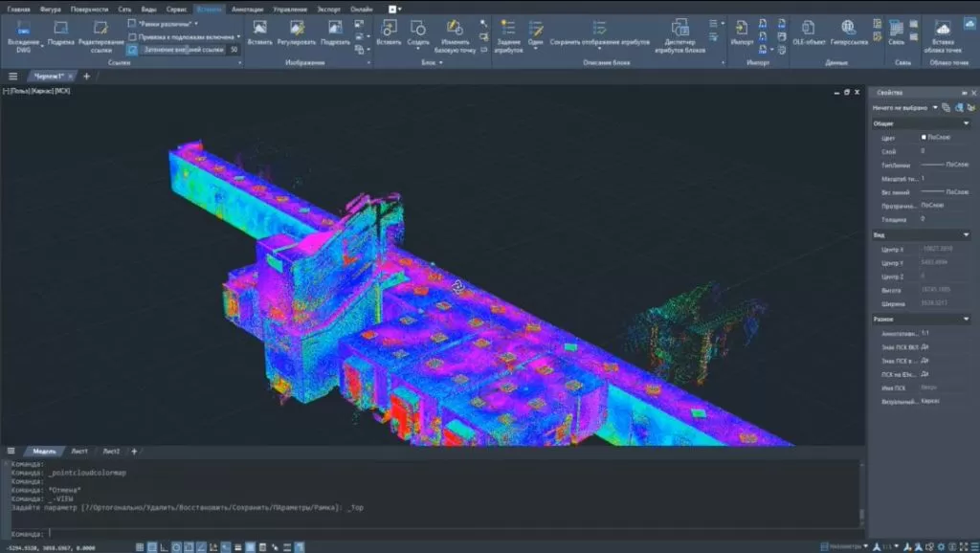Image resolution: width=980 pixels, height=553 pixels.
Task: Click the Один attribute edit icon
Action: tap(536, 28)
